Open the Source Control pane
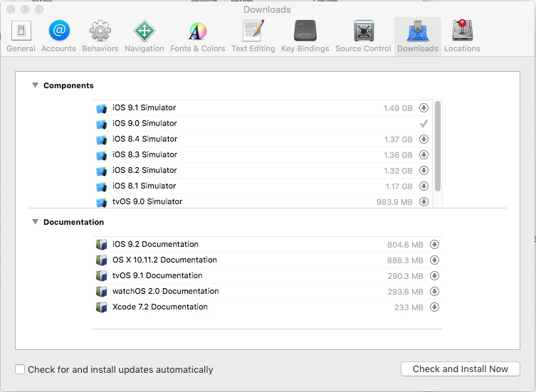This screenshot has width=536, height=392. point(363,36)
